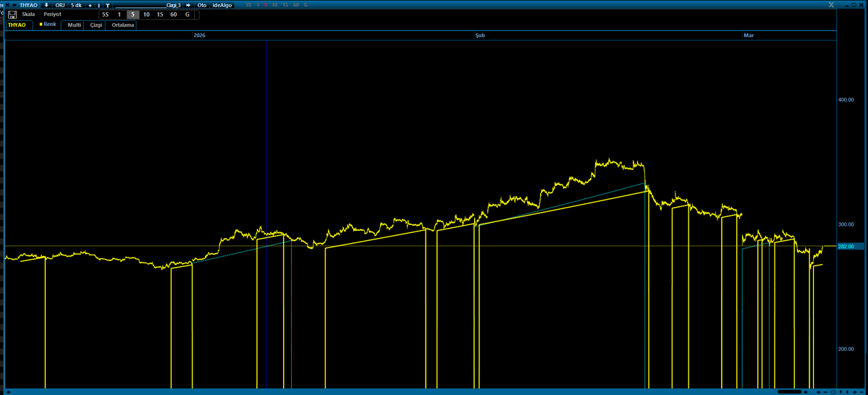Viewport: 868px width, 395px height.
Task: Click the save diskette icon
Action: coord(12,15)
